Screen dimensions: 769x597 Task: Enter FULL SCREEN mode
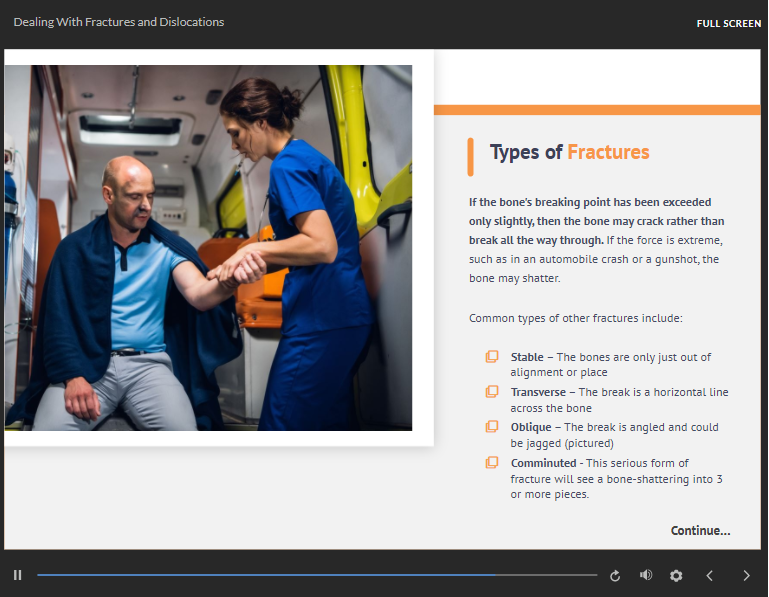(x=729, y=24)
